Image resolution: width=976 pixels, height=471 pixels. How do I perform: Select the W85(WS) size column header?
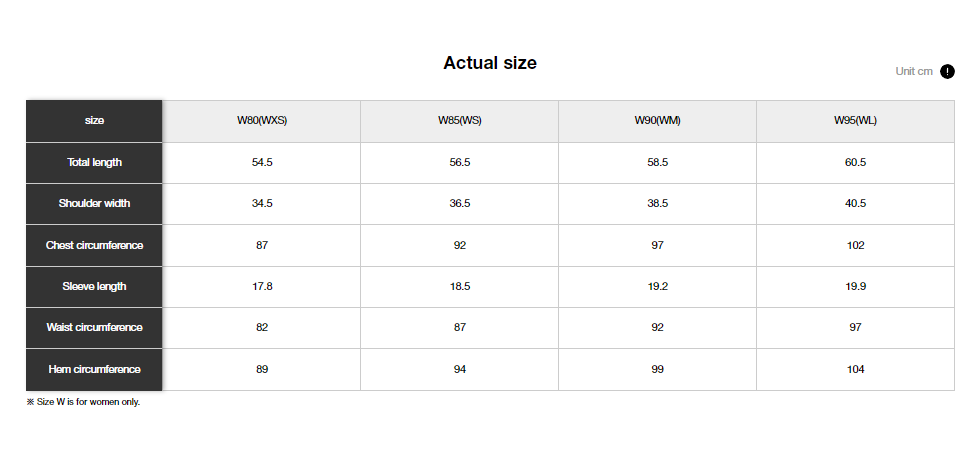[x=459, y=121]
